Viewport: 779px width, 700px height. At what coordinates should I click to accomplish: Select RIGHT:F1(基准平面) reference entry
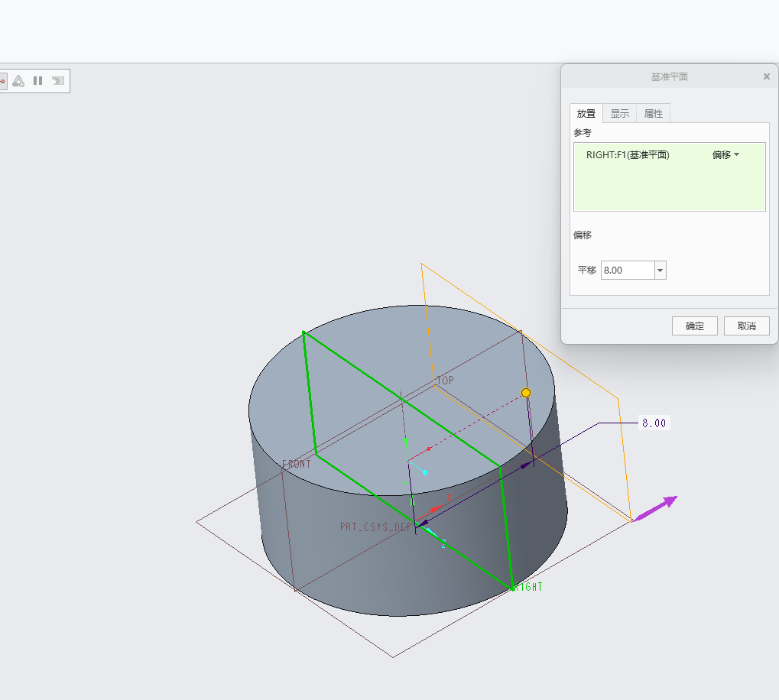pos(628,155)
